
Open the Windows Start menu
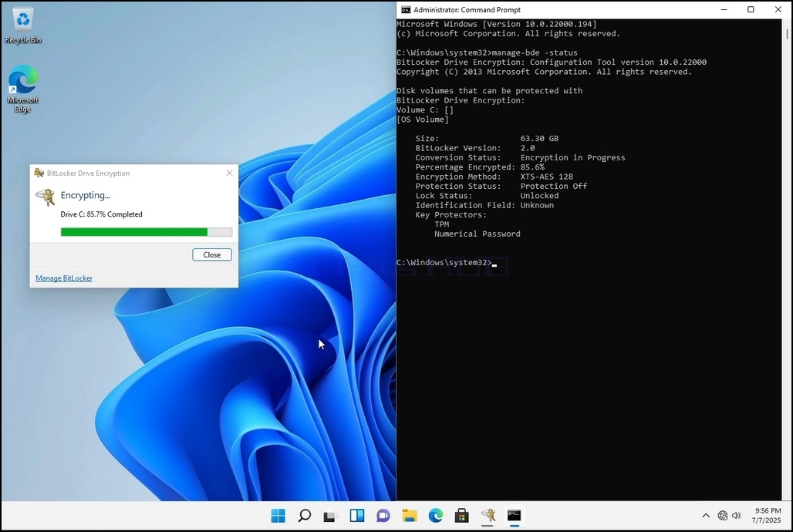[278, 515]
